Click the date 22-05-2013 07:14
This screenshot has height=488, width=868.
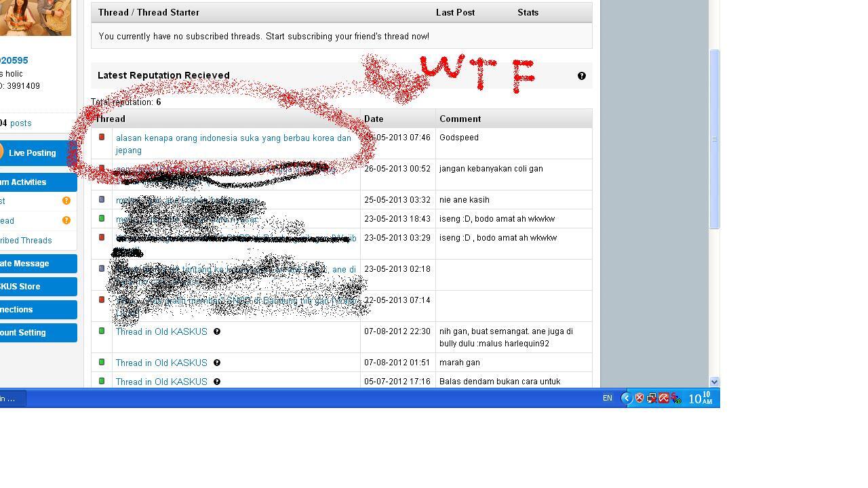[x=397, y=300]
